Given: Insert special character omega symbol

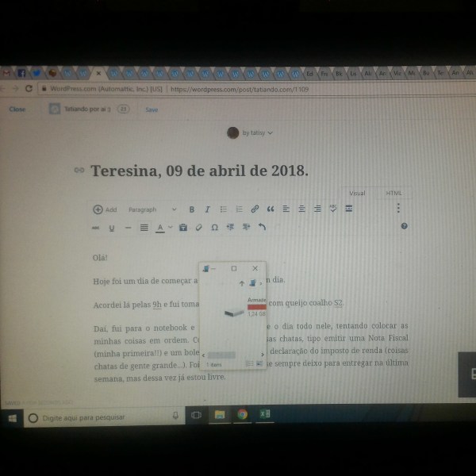Looking at the screenshot, I should pos(214,227).
